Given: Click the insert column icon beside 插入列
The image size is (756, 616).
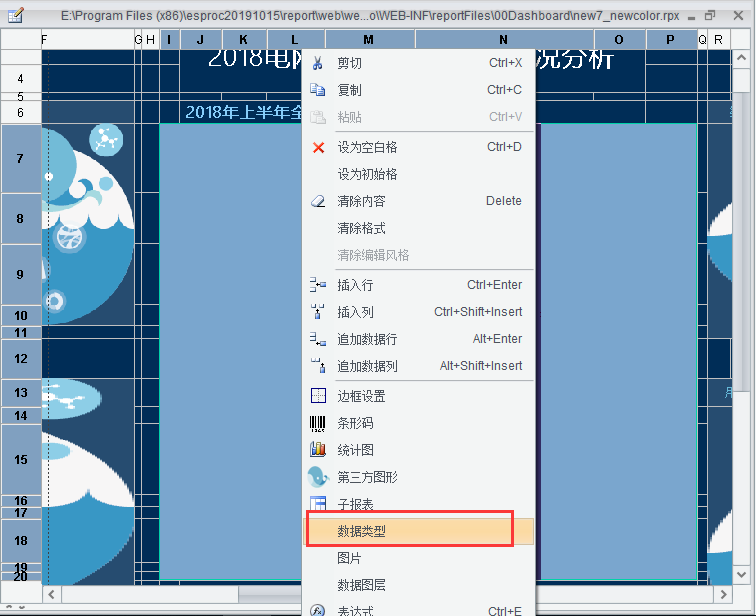Looking at the screenshot, I should coord(318,312).
